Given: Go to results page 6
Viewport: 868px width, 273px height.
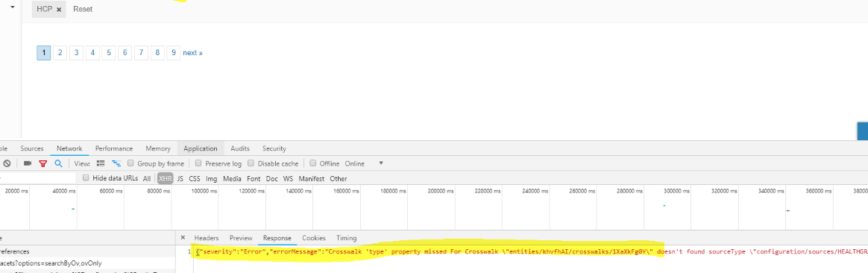Looking at the screenshot, I should click(125, 53).
